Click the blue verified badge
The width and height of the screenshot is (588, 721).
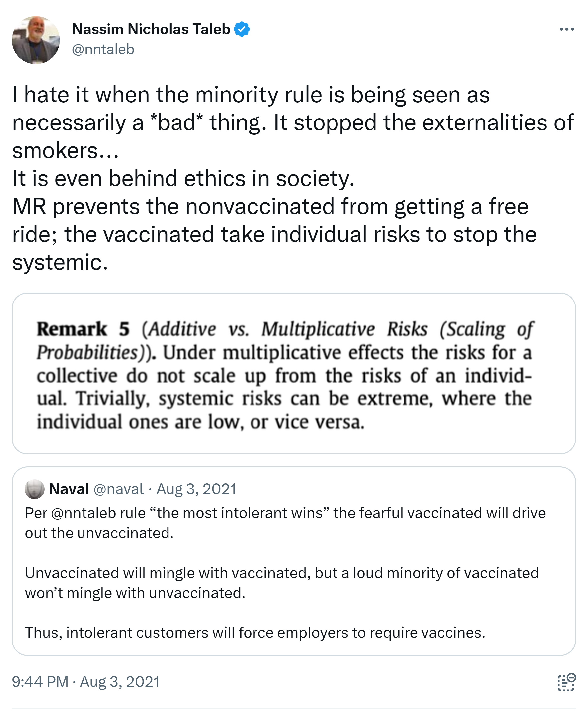(x=242, y=29)
